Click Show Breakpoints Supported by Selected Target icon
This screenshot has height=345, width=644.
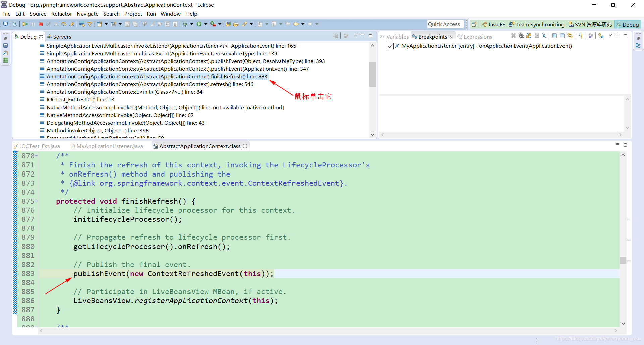[529, 36]
